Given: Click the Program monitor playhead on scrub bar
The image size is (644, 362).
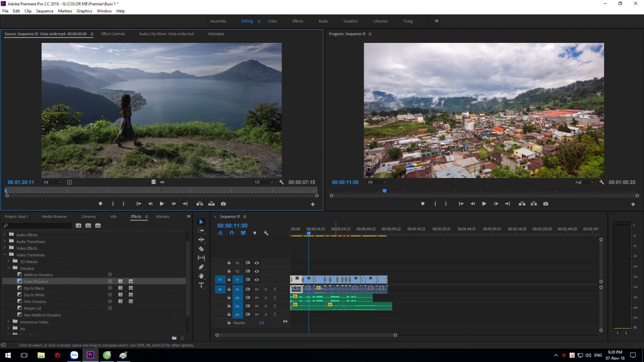Looking at the screenshot, I should tap(384, 191).
